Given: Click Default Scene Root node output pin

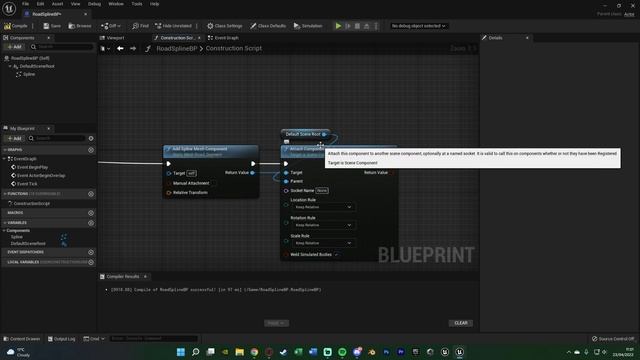Looking at the screenshot, I should click(324, 134).
